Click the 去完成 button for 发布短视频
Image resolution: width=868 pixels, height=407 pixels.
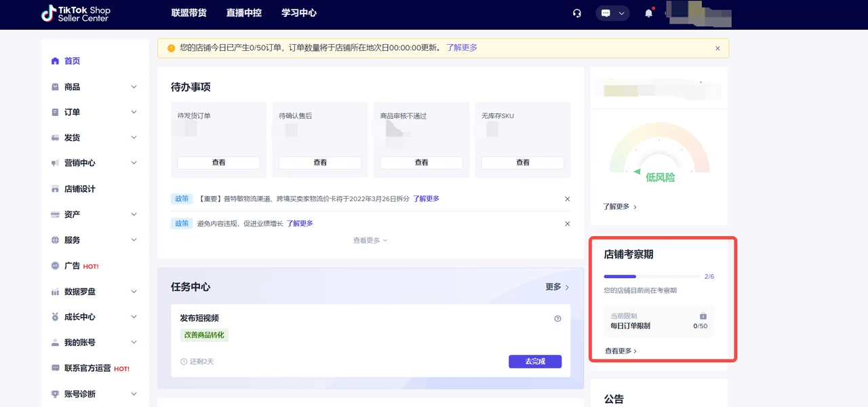coord(535,362)
